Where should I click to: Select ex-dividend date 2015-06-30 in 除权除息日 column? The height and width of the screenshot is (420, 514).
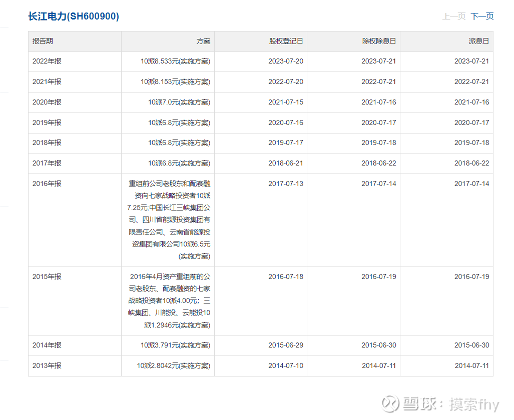[x=379, y=345]
